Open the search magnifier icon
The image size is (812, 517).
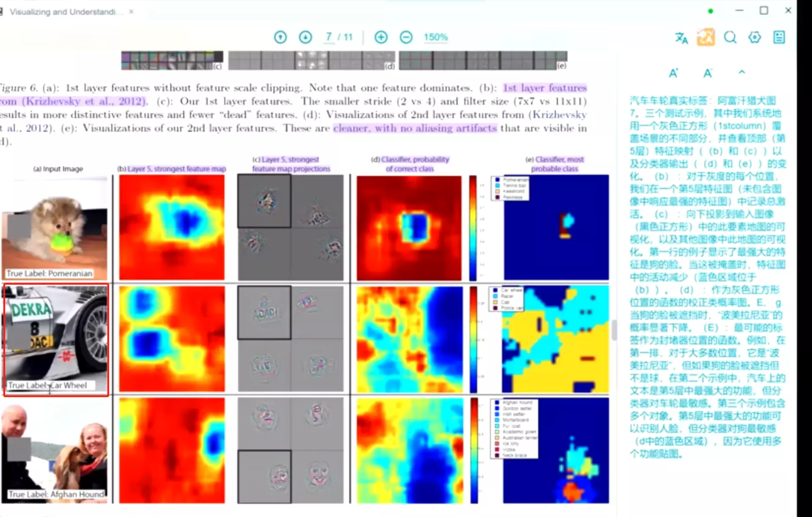730,37
